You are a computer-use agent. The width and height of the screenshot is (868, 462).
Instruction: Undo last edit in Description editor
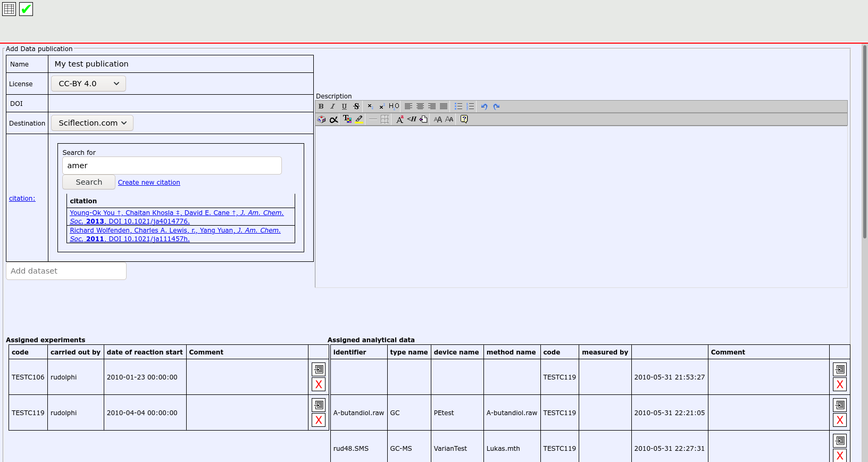pyautogui.click(x=484, y=106)
